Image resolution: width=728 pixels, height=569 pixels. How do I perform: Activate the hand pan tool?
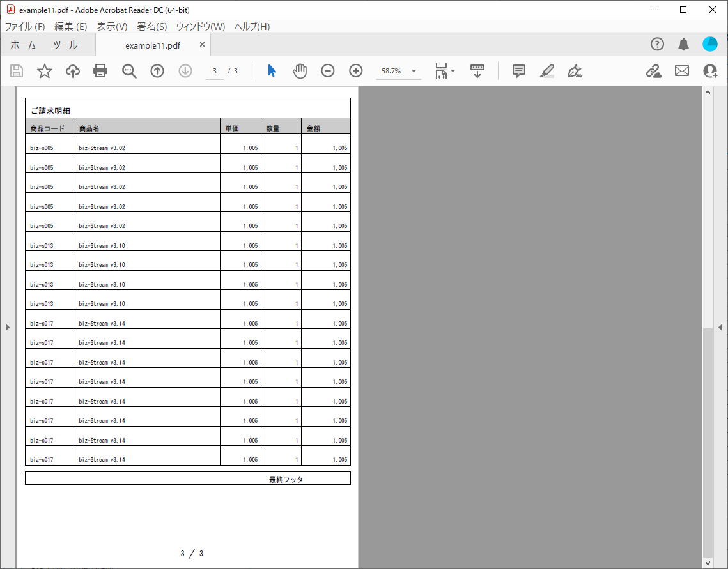coord(300,71)
